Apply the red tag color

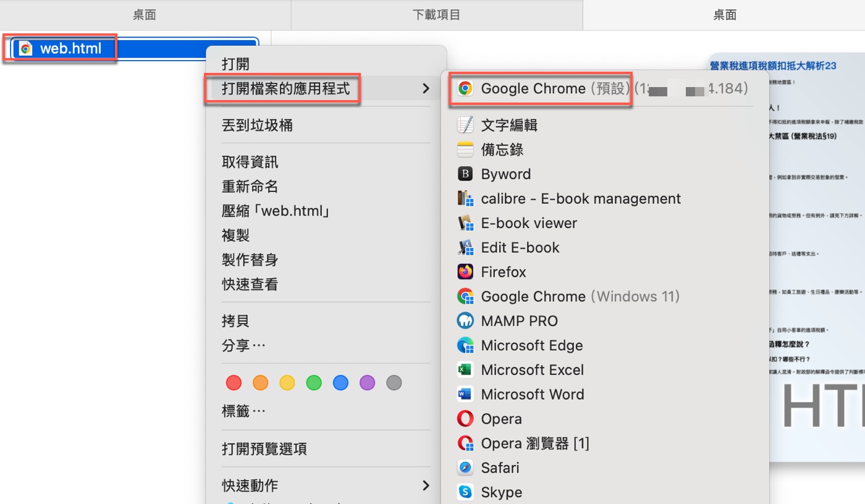coord(234,383)
